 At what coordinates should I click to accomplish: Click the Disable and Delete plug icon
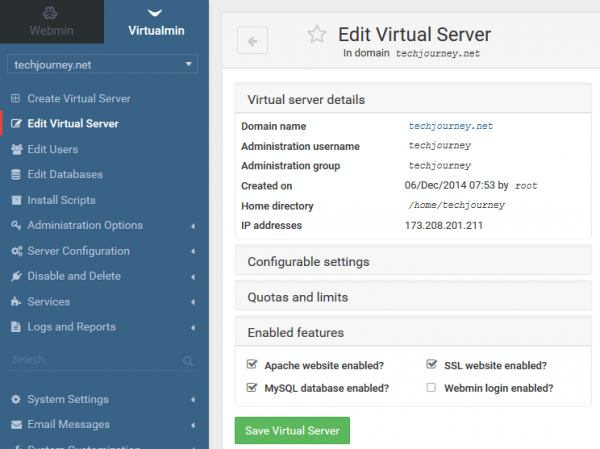[16, 276]
